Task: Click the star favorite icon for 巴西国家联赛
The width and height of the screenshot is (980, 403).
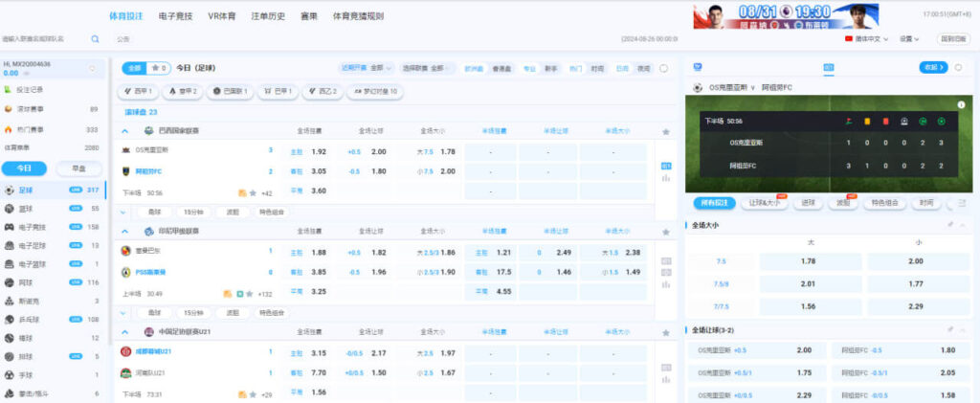Action: [665, 131]
